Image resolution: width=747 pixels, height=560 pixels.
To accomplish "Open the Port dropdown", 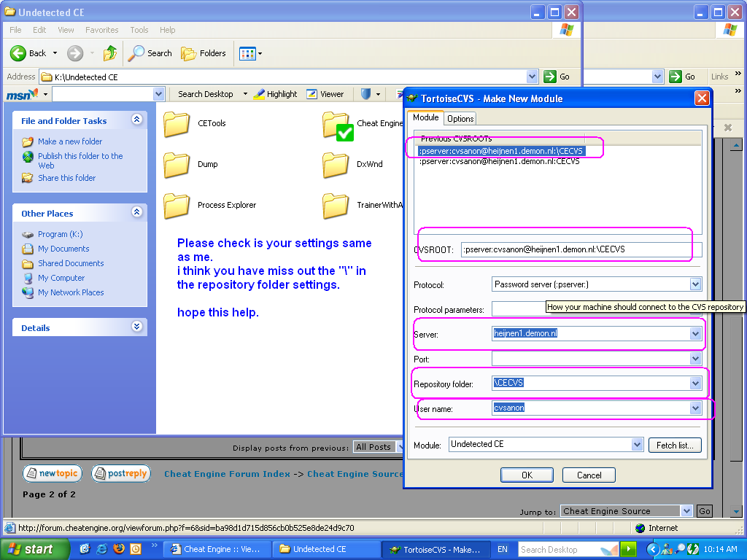I will pyautogui.click(x=695, y=359).
